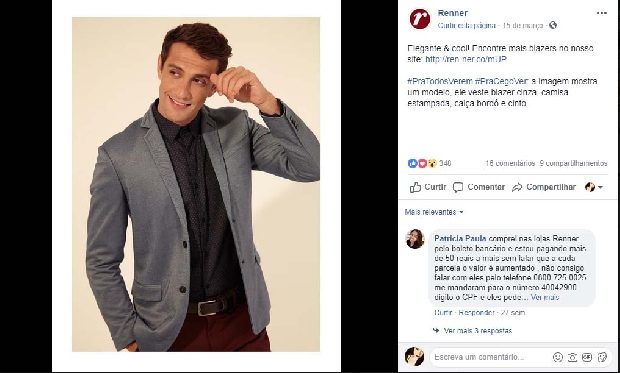Open the ren.ner.co short link
Image resolution: width=620 pixels, height=373 pixels.
coord(466,59)
